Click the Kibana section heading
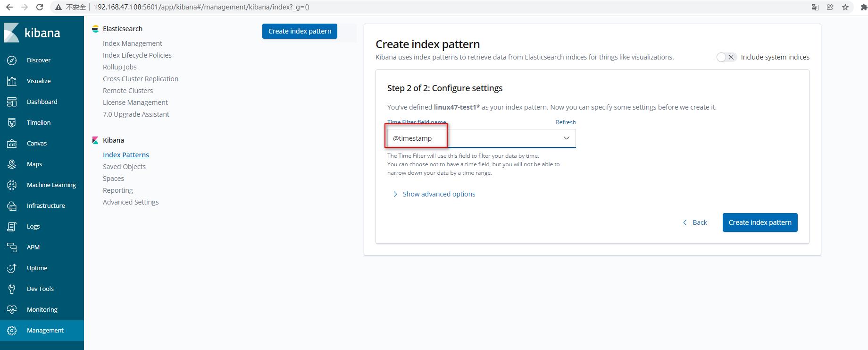 (x=113, y=140)
